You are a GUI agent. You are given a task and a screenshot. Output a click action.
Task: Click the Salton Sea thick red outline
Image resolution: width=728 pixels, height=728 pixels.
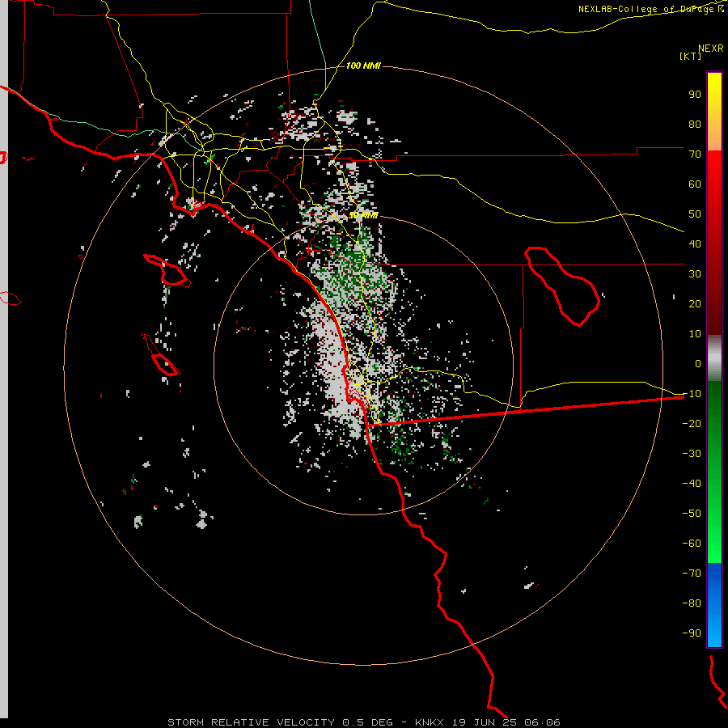[x=562, y=286]
